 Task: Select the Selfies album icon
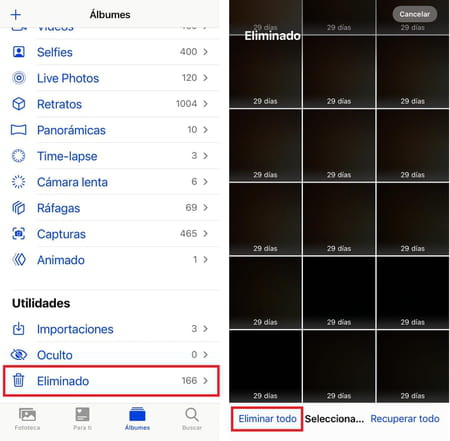pyautogui.click(x=19, y=52)
